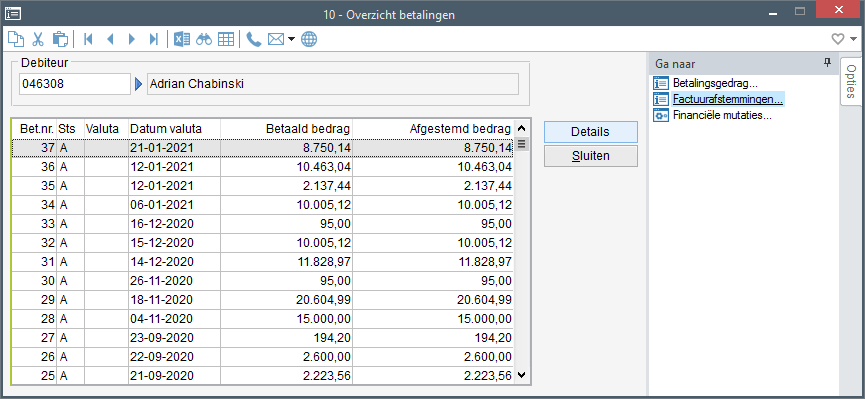Click the Copy icon in the toolbar
This screenshot has width=865, height=399.
pyautogui.click(x=16, y=39)
